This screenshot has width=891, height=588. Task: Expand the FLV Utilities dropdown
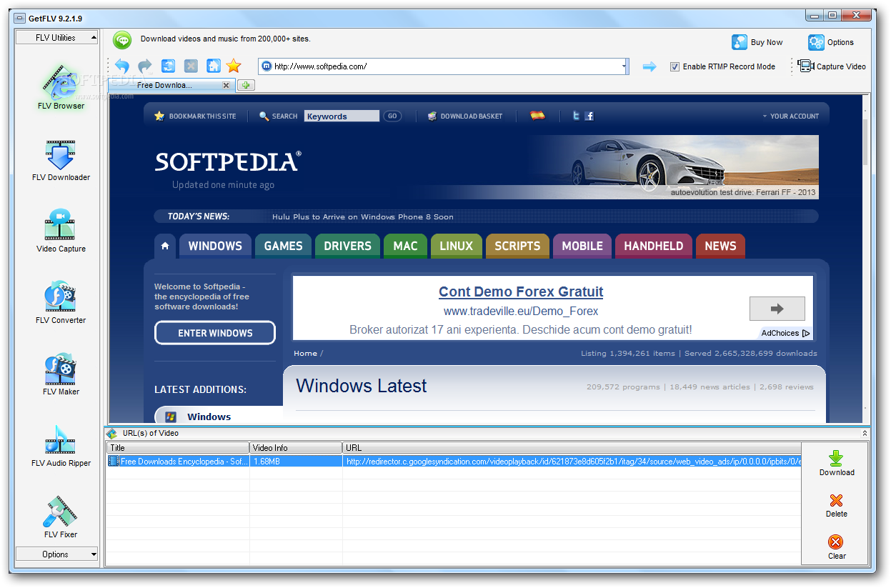pyautogui.click(x=56, y=38)
